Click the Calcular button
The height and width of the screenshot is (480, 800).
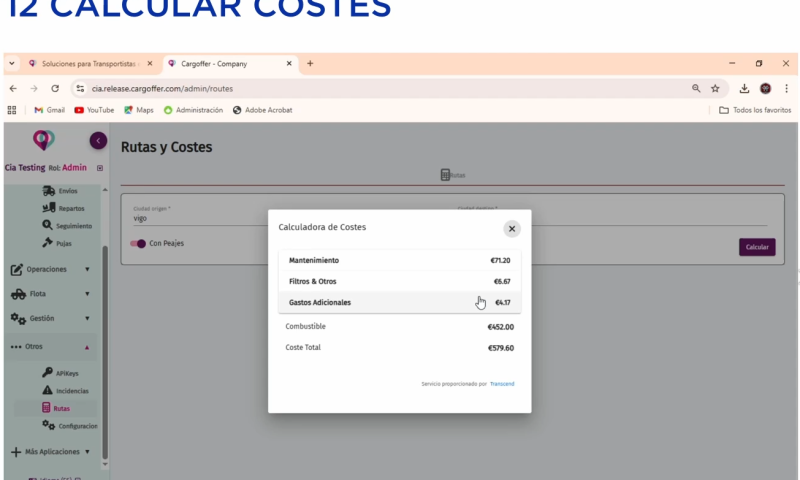click(757, 247)
